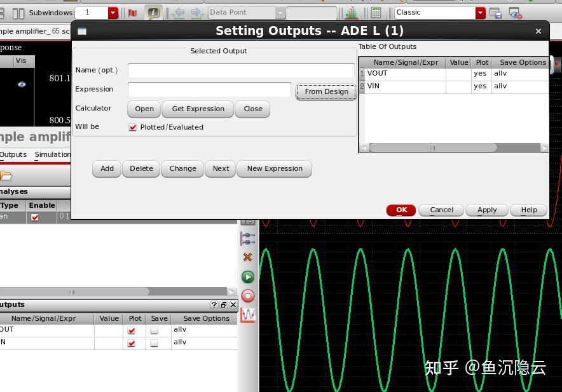562x392 pixels.
Task: Enable the tran analysis checkbox
Action: (x=35, y=215)
